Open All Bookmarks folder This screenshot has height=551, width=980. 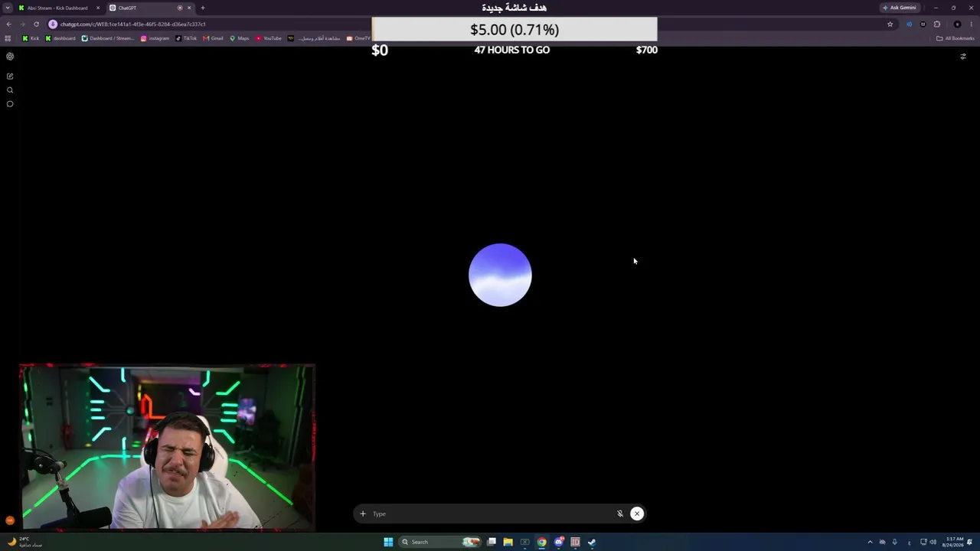click(x=955, y=38)
